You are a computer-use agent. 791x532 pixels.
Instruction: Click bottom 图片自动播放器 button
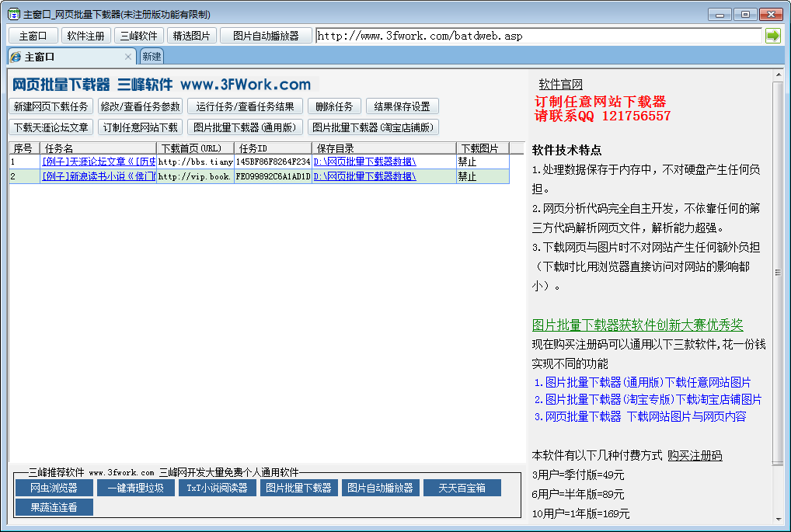click(381, 488)
